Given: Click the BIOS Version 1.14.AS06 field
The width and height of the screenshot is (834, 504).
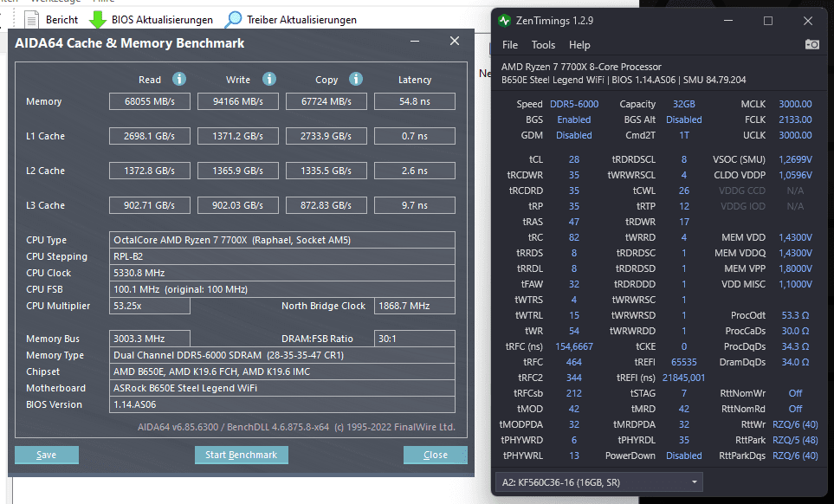Looking at the screenshot, I should 282,404.
